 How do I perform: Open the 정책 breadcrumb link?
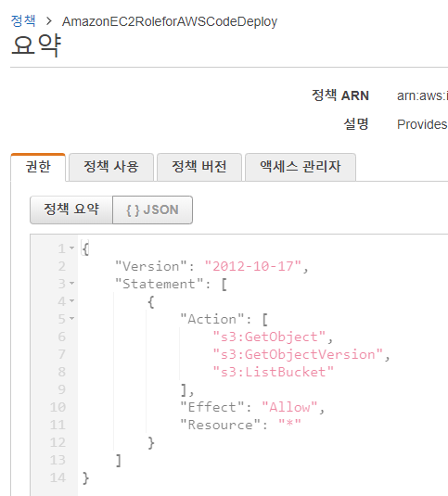coord(23,21)
